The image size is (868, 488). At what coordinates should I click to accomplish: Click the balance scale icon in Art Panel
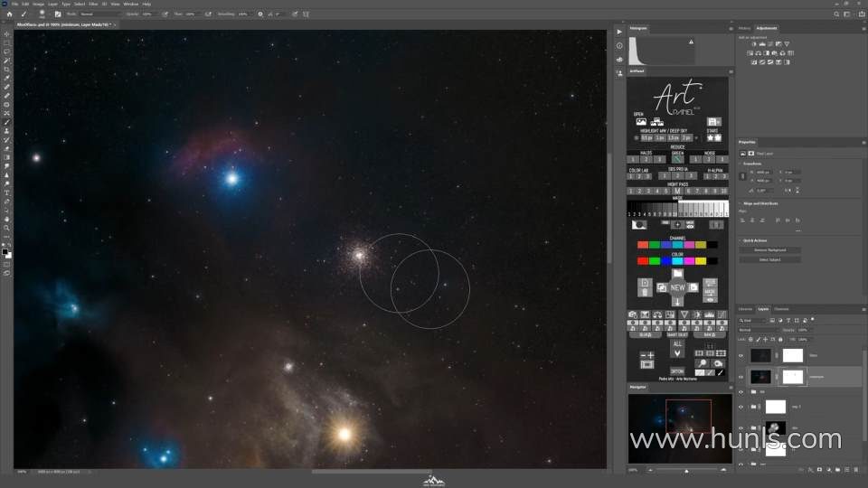coord(657,314)
